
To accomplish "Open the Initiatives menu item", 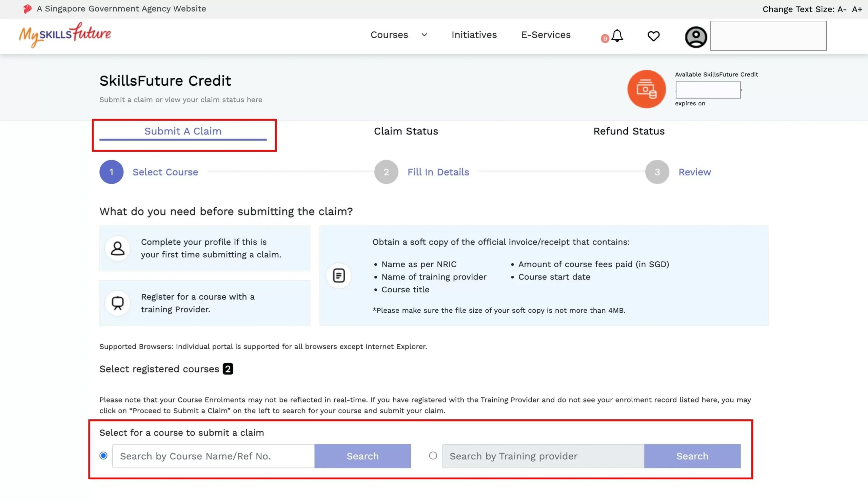I will tap(474, 35).
